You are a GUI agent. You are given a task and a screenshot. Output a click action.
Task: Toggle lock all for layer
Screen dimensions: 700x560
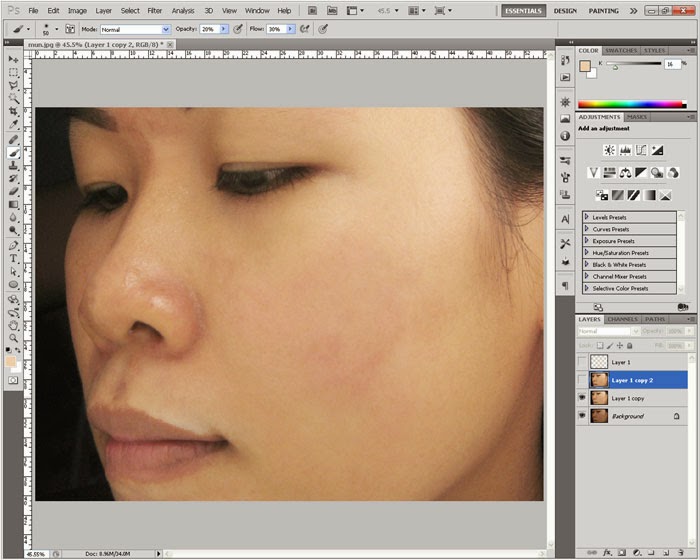point(629,346)
